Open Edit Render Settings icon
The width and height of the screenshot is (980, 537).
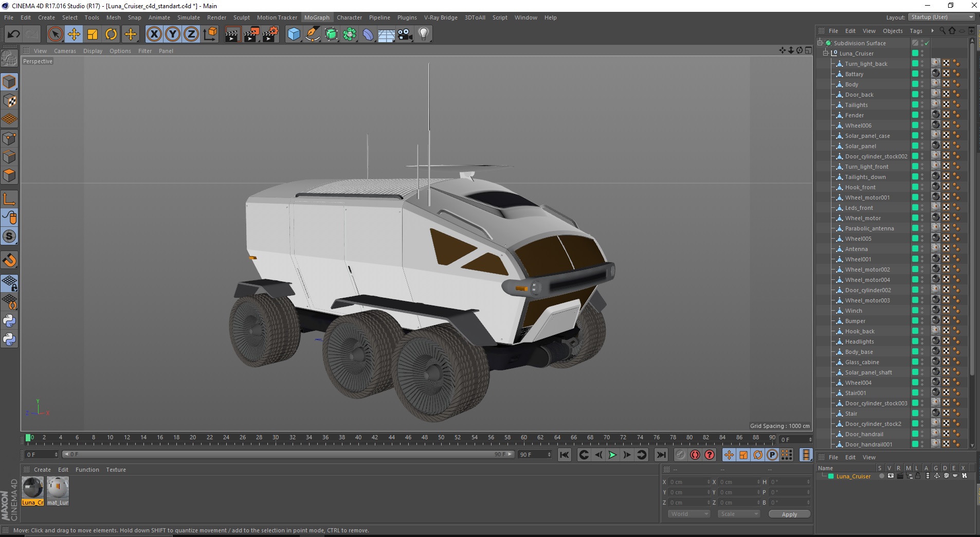(x=270, y=34)
